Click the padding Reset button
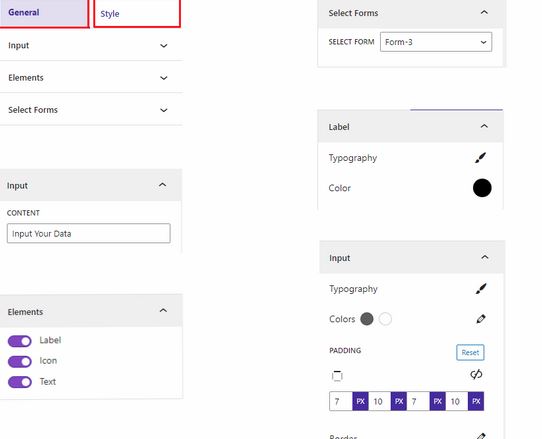542x439 pixels. (x=470, y=353)
